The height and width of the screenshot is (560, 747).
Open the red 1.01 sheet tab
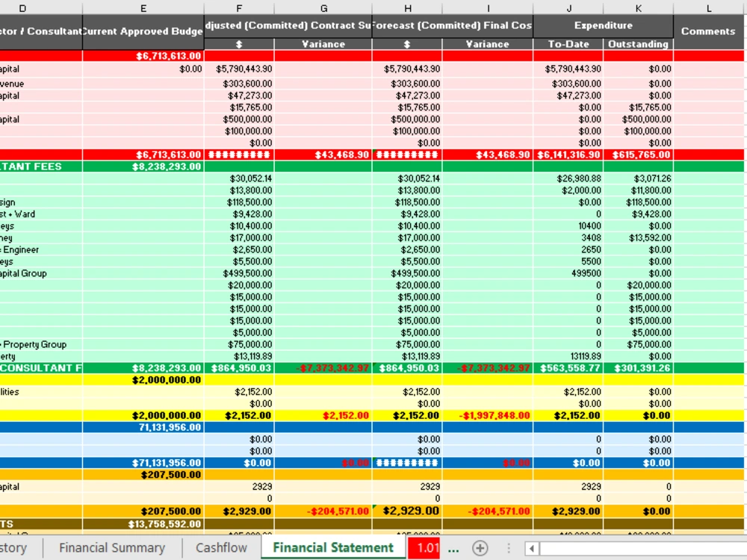pos(425,548)
